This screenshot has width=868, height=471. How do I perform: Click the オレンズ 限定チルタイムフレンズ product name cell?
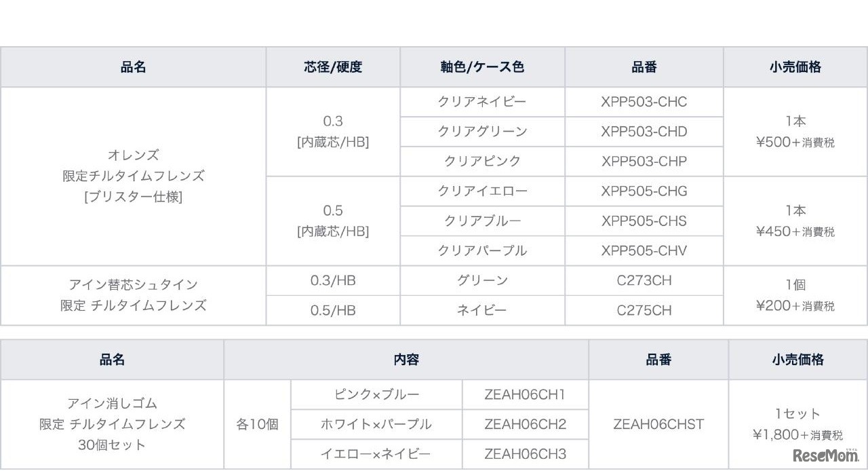pyautogui.click(x=133, y=176)
